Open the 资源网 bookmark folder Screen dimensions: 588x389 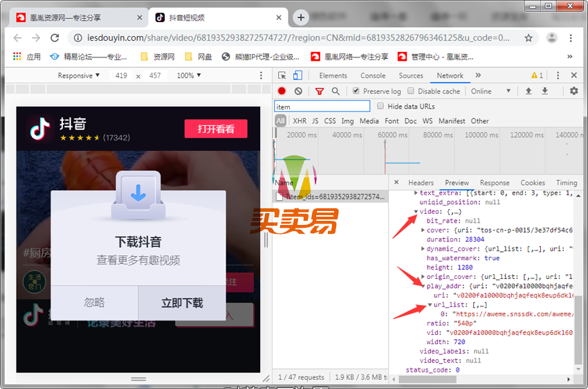[x=158, y=57]
